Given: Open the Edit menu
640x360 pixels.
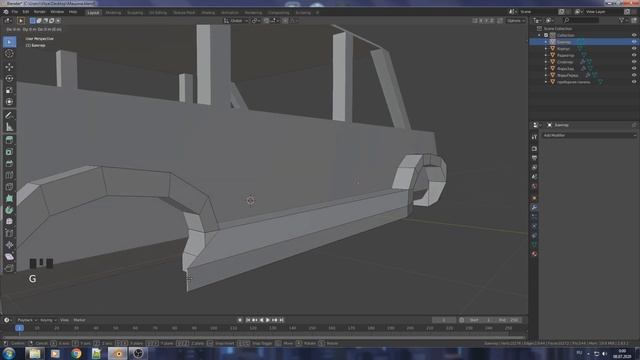Looking at the screenshot, I should [x=26, y=12].
